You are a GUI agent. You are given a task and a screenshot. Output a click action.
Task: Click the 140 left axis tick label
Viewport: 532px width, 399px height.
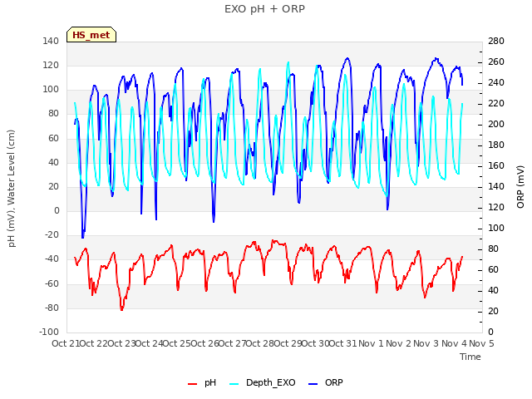tap(51, 41)
